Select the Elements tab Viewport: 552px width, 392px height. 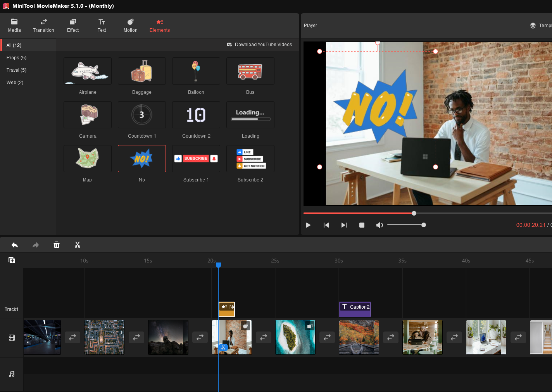[160, 26]
